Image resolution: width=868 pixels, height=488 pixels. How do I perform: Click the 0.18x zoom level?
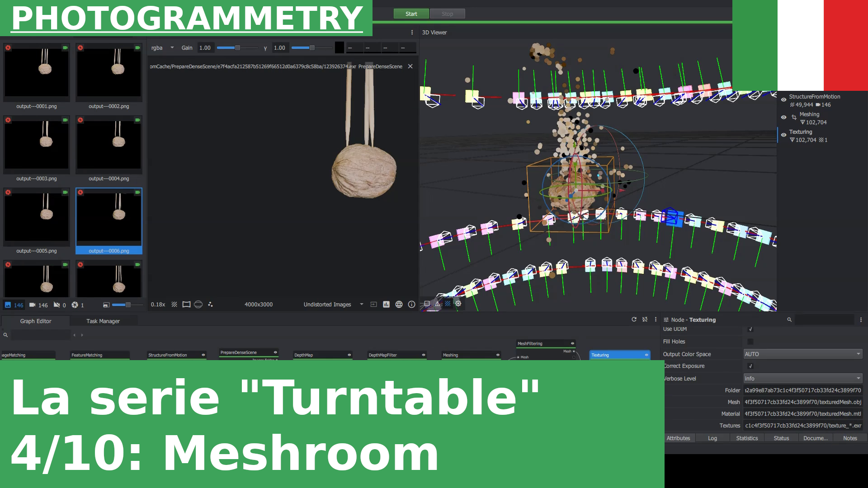(158, 305)
